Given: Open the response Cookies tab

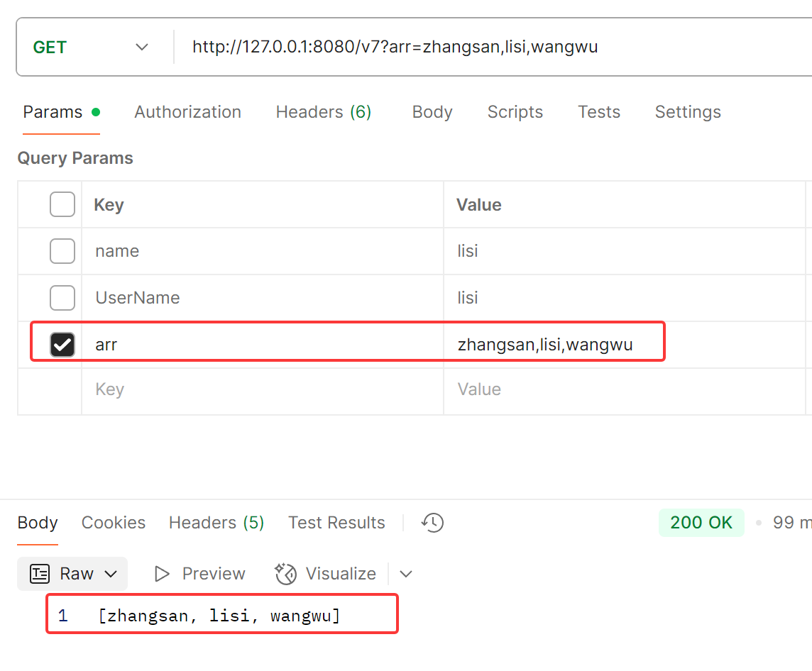Looking at the screenshot, I should pos(114,523).
